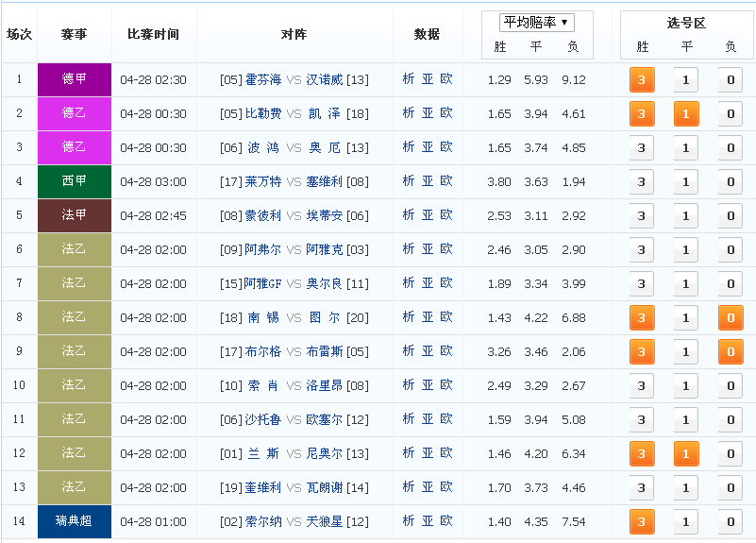Select draw 1 for match 5 蒙彼利 vs 埃蒂安
Viewport: 756px width, 543px height.
(686, 215)
